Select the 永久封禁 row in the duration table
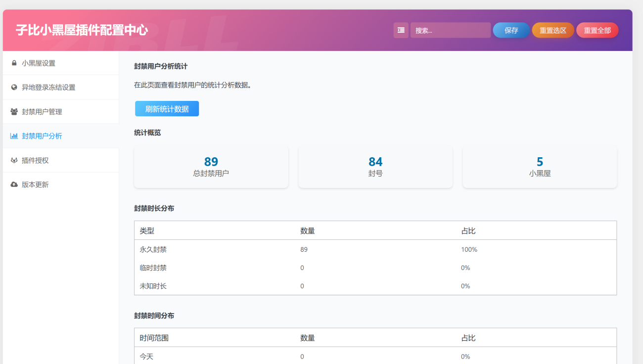This screenshot has height=364, width=643. tap(375, 249)
